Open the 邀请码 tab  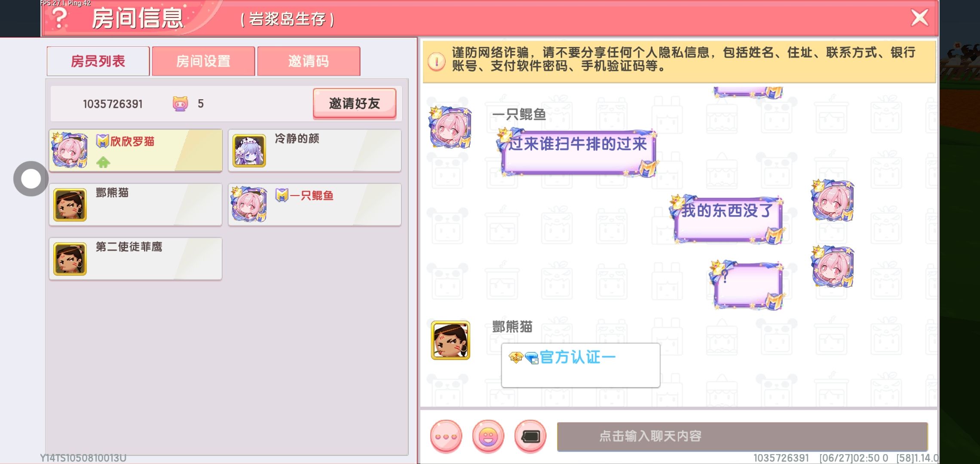(x=309, y=61)
